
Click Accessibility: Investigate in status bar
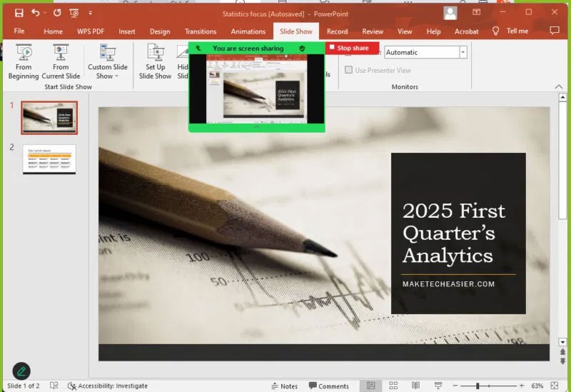point(108,386)
